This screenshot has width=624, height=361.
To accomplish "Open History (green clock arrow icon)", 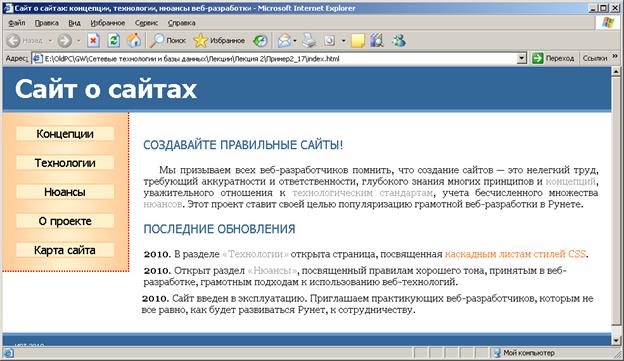I will click(x=260, y=40).
